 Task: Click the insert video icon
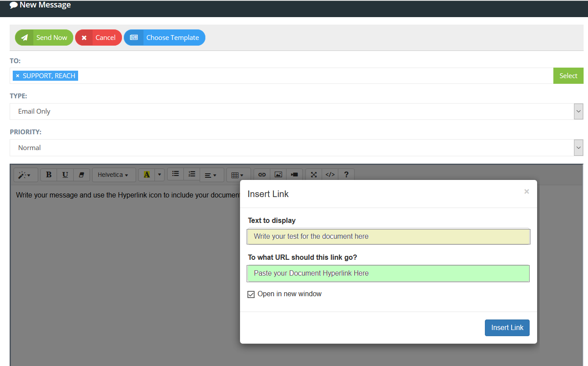tap(294, 175)
